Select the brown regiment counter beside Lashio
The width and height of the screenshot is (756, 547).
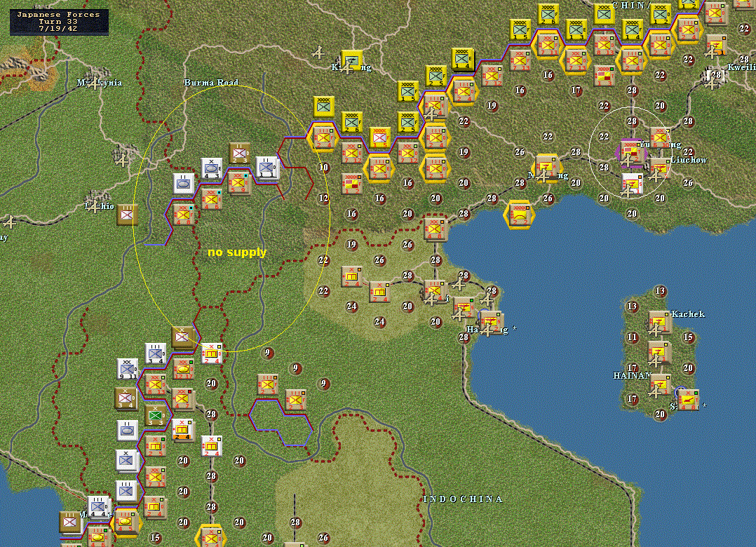pyautogui.click(x=128, y=214)
